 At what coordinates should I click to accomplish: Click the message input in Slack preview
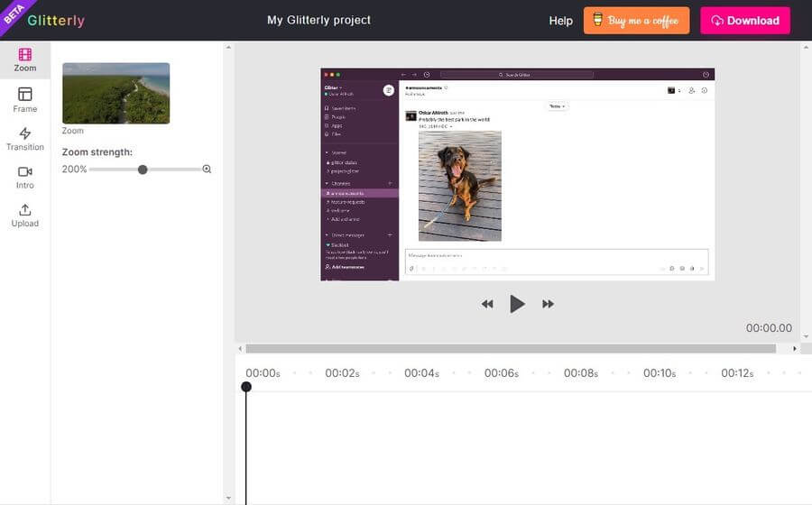(557, 262)
